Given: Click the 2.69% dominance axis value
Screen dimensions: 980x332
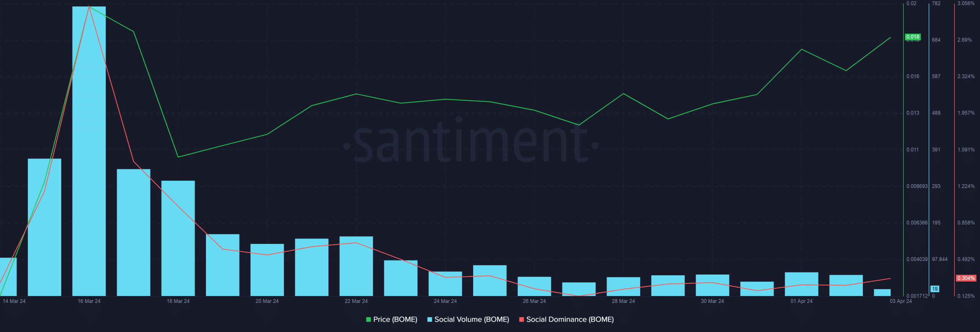Looking at the screenshot, I should click(964, 40).
